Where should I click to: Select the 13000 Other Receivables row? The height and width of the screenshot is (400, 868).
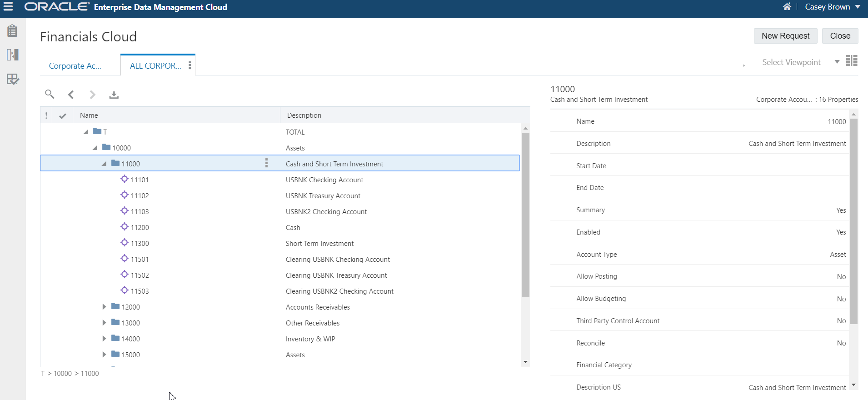(280, 323)
